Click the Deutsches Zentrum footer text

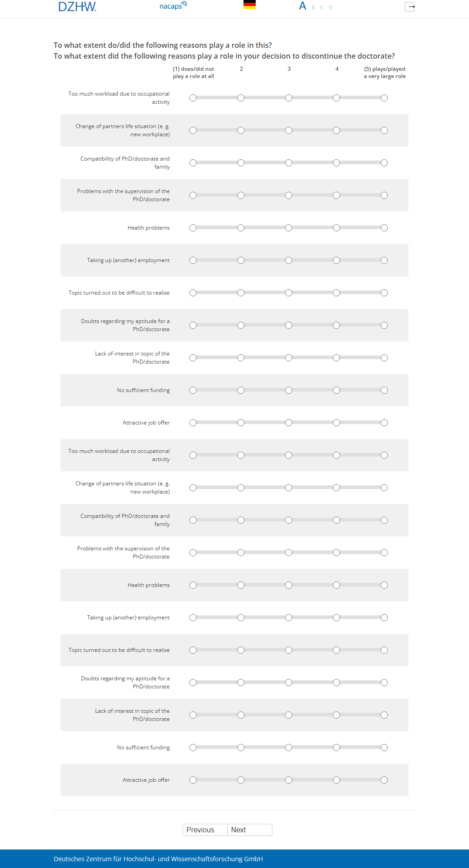tap(158, 859)
